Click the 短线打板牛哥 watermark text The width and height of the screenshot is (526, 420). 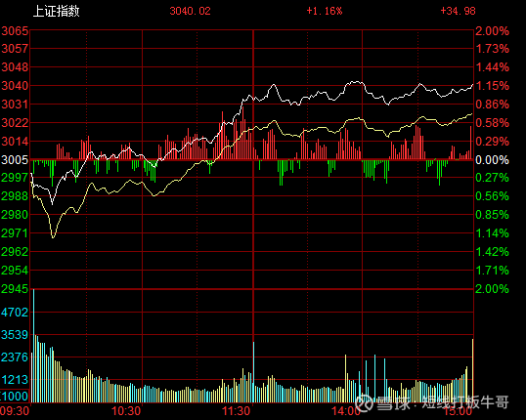pos(465,402)
